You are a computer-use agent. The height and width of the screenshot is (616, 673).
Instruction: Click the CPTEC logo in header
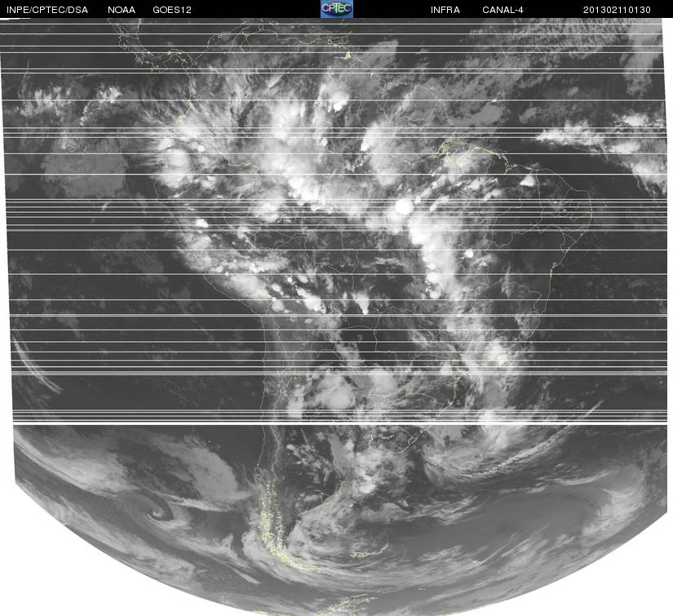click(x=337, y=9)
